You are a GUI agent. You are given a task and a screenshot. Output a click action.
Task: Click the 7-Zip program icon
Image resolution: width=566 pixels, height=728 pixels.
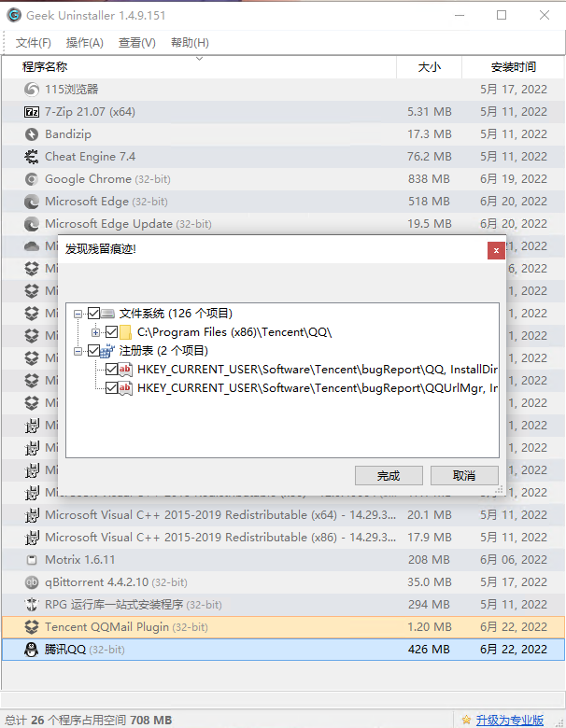31,112
